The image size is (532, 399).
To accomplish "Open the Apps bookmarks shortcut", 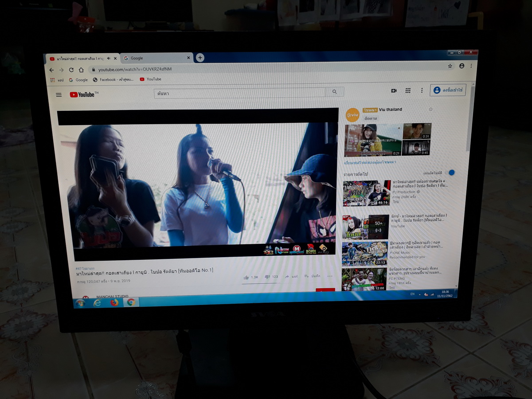I will 57,80.
